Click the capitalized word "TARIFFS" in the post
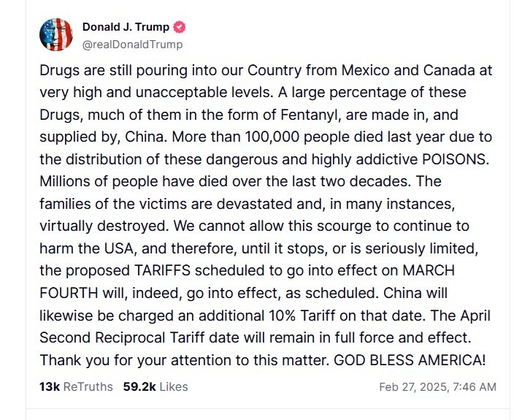 [168, 270]
